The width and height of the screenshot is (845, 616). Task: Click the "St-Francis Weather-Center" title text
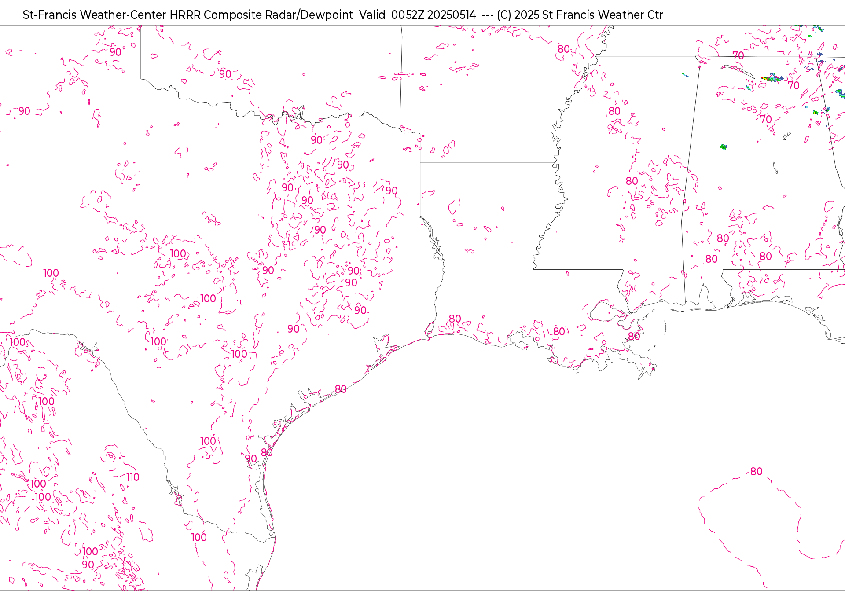95,15
